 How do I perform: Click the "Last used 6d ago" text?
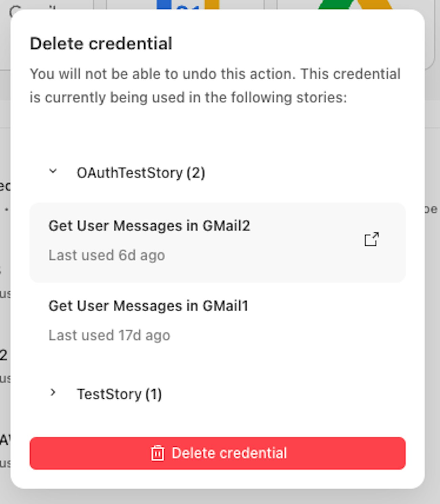[107, 255]
